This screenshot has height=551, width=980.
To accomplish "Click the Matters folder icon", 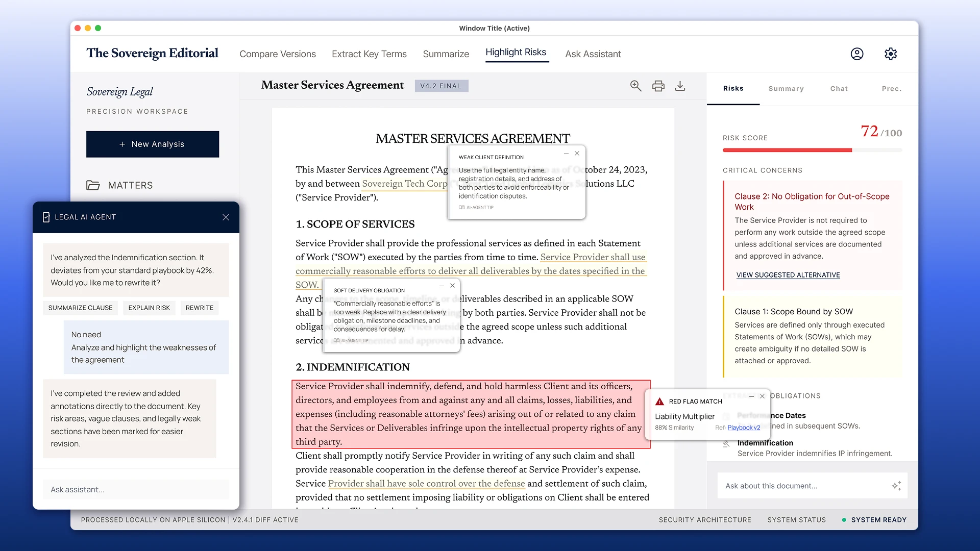I will 93,185.
